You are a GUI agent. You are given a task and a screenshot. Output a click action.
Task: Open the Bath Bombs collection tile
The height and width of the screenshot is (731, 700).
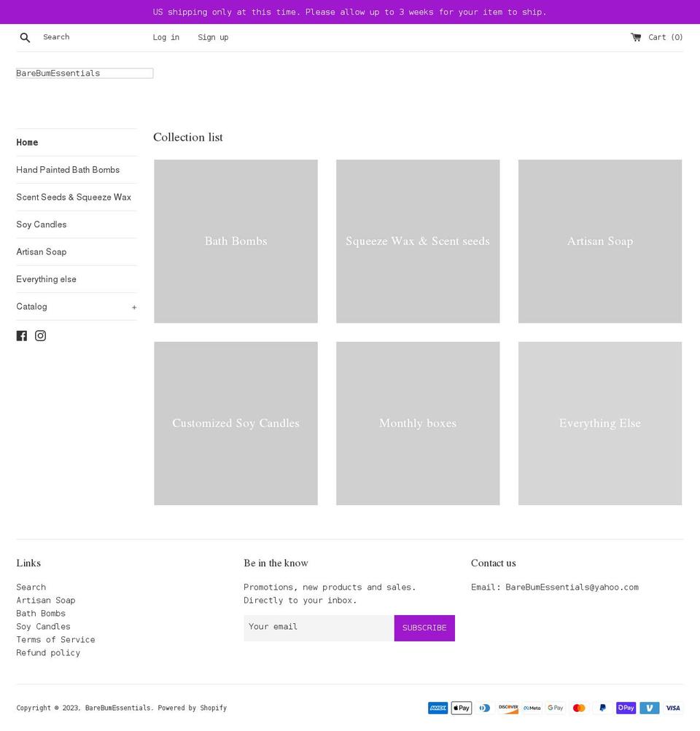tap(236, 241)
